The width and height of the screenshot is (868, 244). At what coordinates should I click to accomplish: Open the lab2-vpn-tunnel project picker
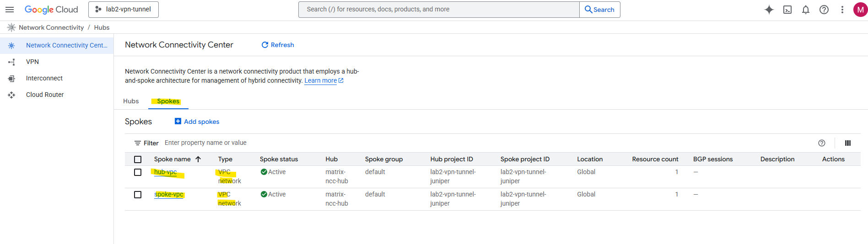[x=124, y=10]
